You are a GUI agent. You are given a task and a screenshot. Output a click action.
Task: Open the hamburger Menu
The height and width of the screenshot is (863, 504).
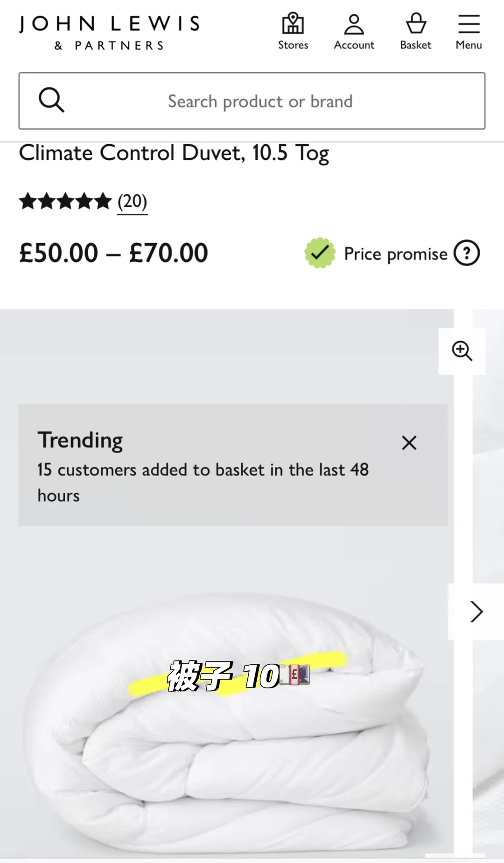pos(469,32)
